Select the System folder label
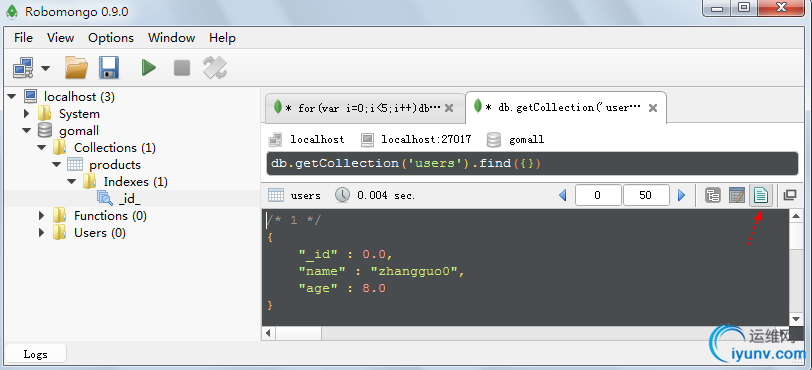Image resolution: width=812 pixels, height=370 pixels. coord(79,113)
